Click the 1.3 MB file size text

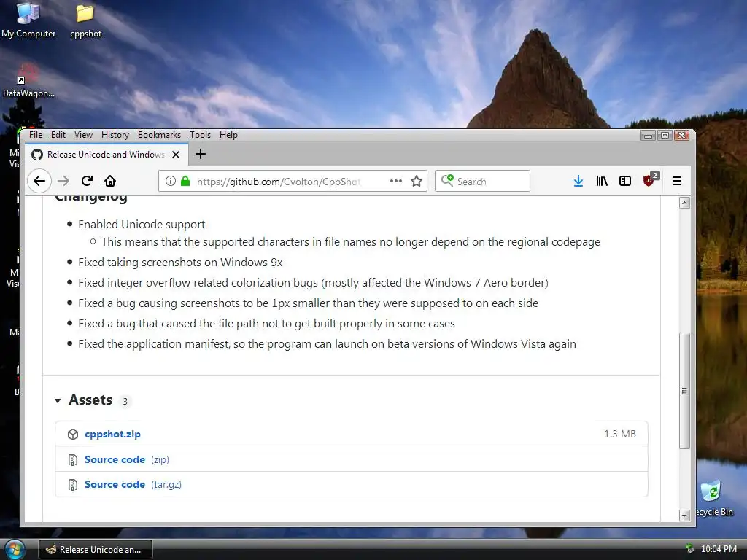[620, 435]
